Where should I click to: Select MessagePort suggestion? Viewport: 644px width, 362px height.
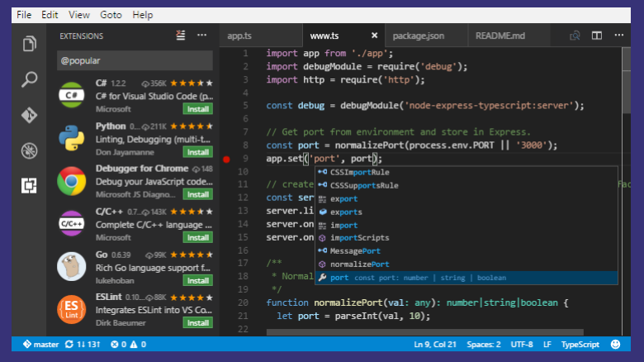[466, 251]
